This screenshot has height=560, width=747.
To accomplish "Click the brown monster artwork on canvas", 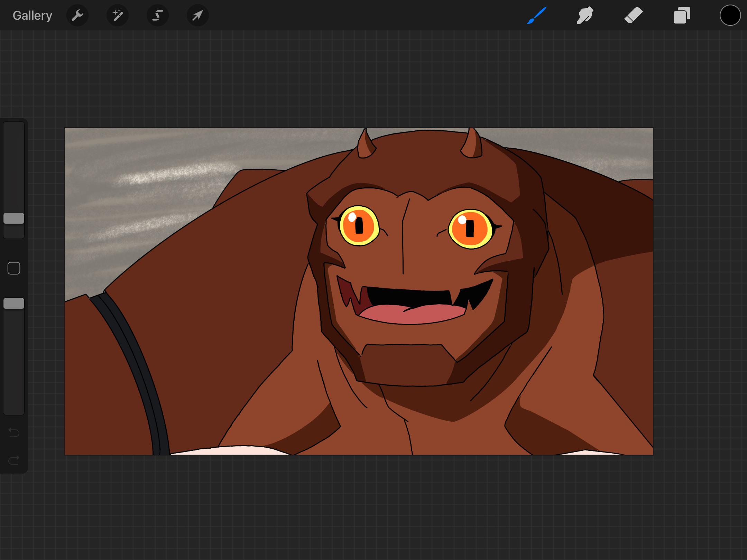I will tap(359, 291).
